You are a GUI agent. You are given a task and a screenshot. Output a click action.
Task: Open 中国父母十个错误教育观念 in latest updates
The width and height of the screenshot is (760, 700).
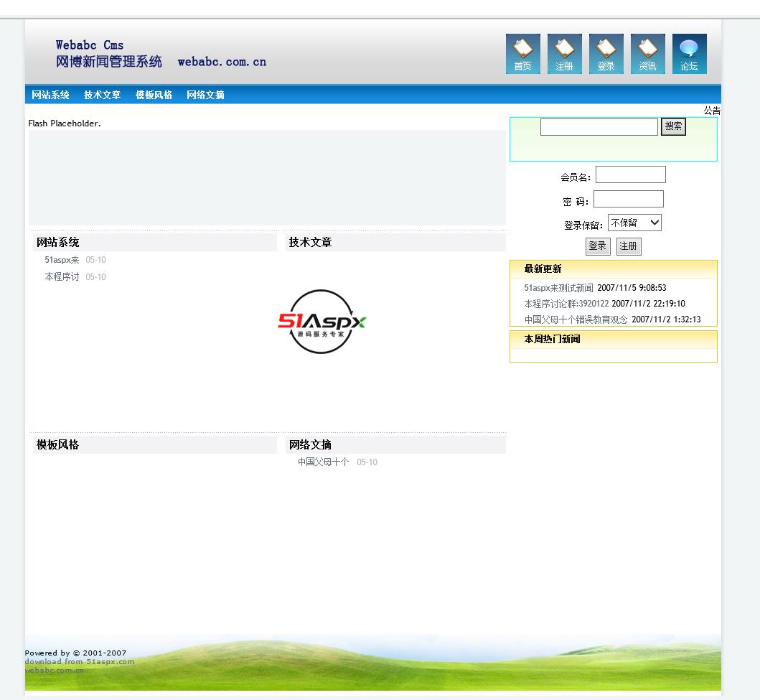(x=576, y=319)
